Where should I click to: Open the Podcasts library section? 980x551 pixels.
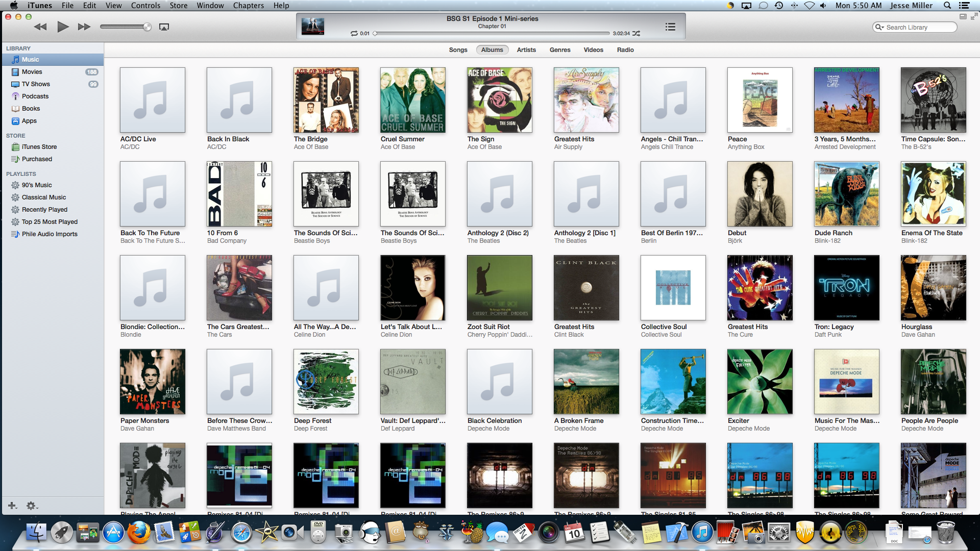point(35,96)
